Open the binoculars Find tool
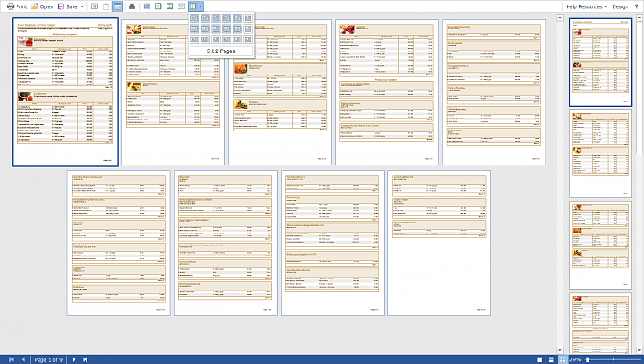644x364 pixels. click(132, 6)
